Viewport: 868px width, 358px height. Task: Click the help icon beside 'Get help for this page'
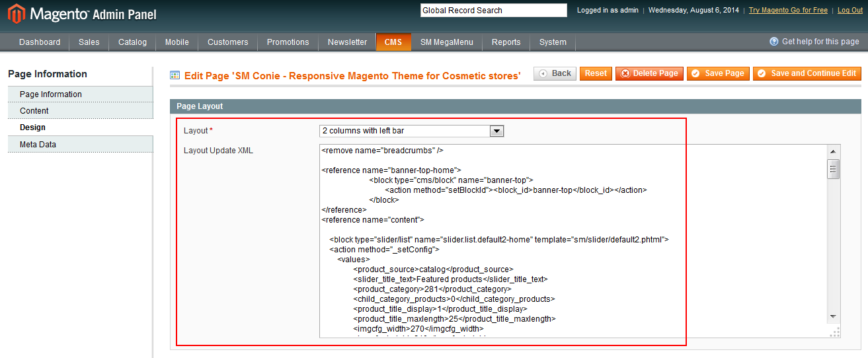[x=774, y=42]
